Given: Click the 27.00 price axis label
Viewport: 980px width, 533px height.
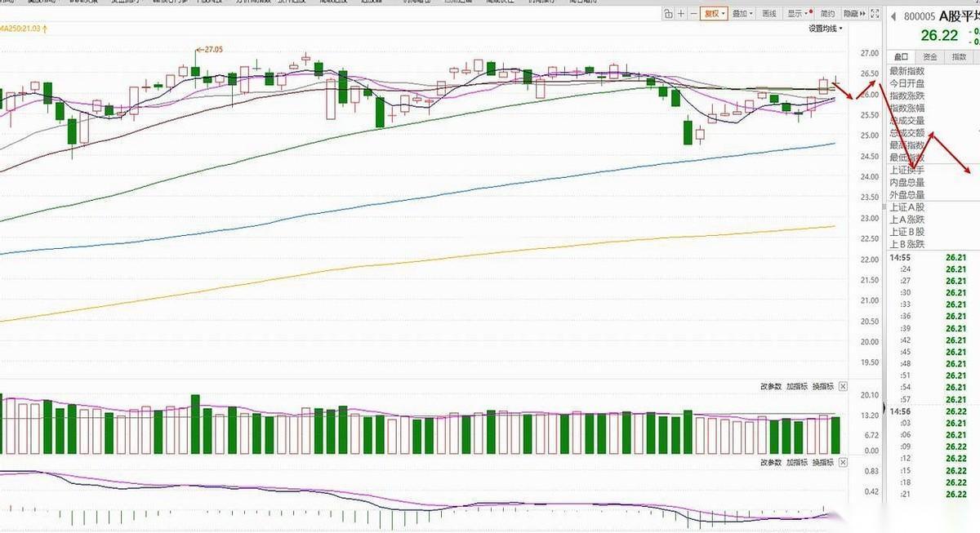Looking at the screenshot, I should (x=869, y=54).
